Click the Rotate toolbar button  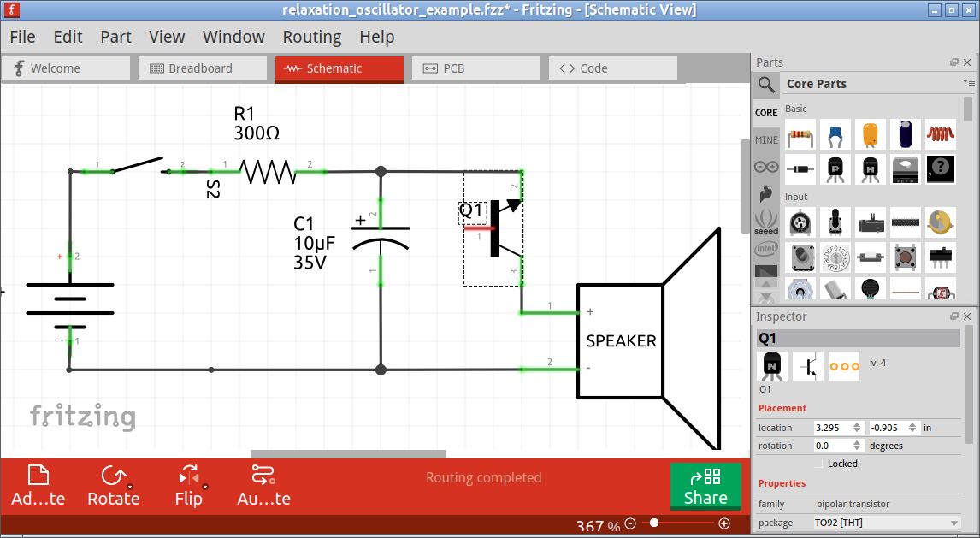[x=113, y=486]
